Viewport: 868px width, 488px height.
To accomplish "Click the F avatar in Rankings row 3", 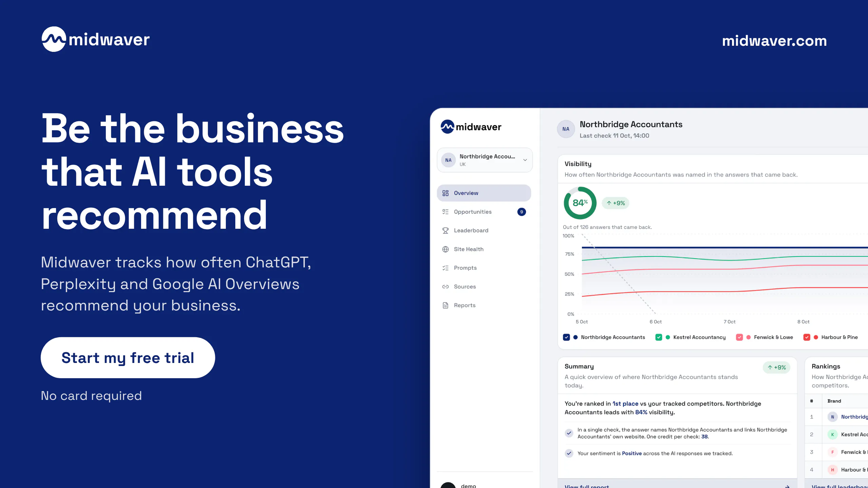I will coord(832,452).
